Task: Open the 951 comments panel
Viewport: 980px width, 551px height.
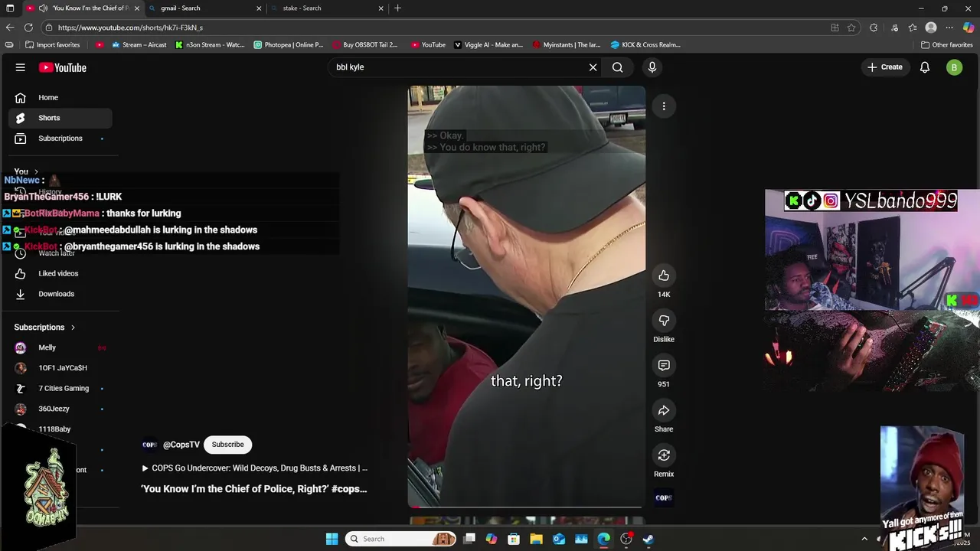Action: click(x=664, y=366)
